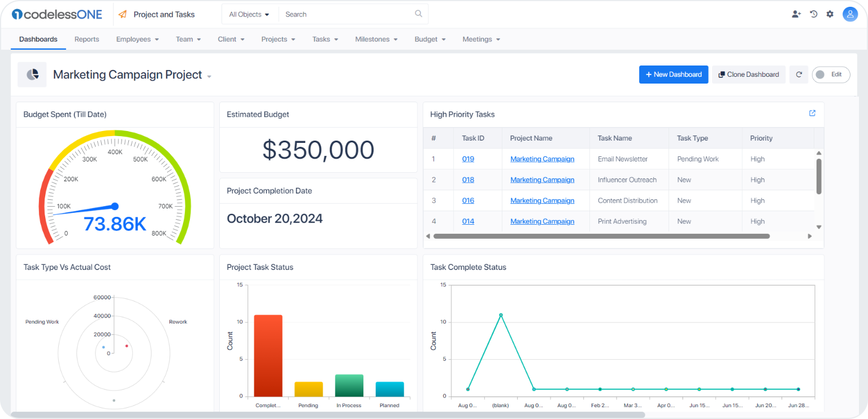Click the High Priority Tasks horizontal scrollbar

pos(601,236)
